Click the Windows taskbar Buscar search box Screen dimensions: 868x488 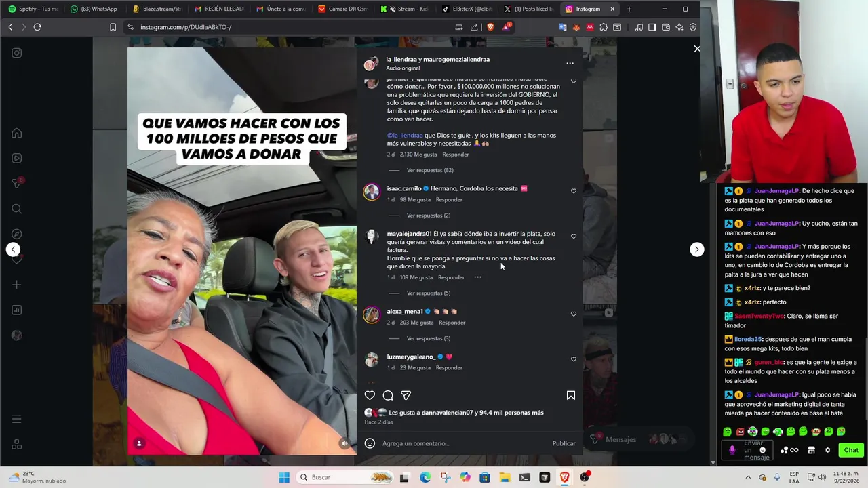[x=347, y=477]
